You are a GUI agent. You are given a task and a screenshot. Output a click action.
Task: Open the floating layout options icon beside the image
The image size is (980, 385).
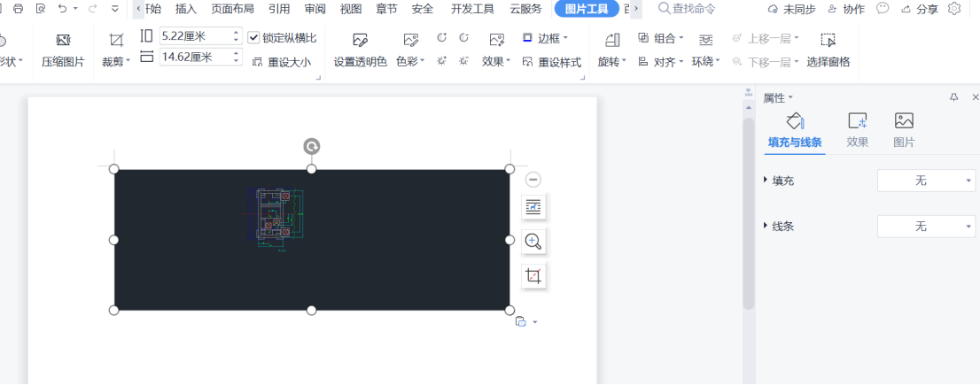point(533,207)
